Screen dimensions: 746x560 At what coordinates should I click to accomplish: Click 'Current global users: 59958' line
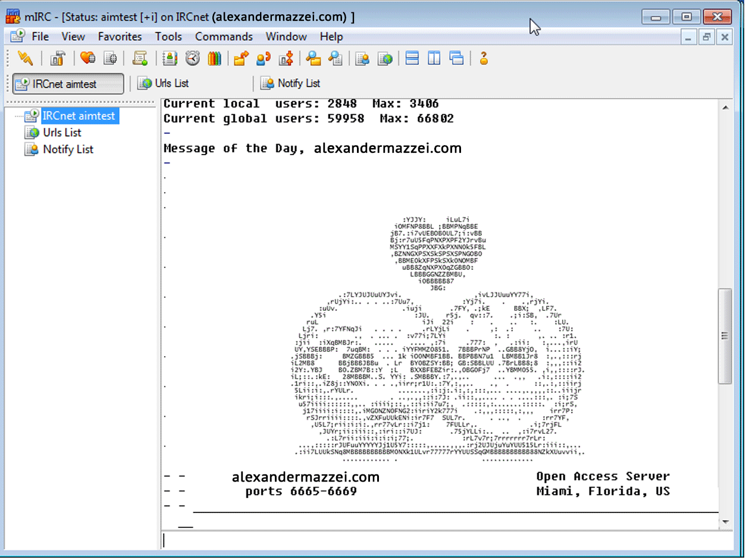[309, 118]
